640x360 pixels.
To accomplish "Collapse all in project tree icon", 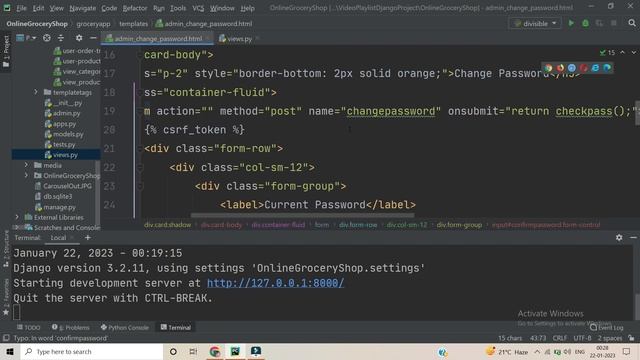I will click(61, 38).
